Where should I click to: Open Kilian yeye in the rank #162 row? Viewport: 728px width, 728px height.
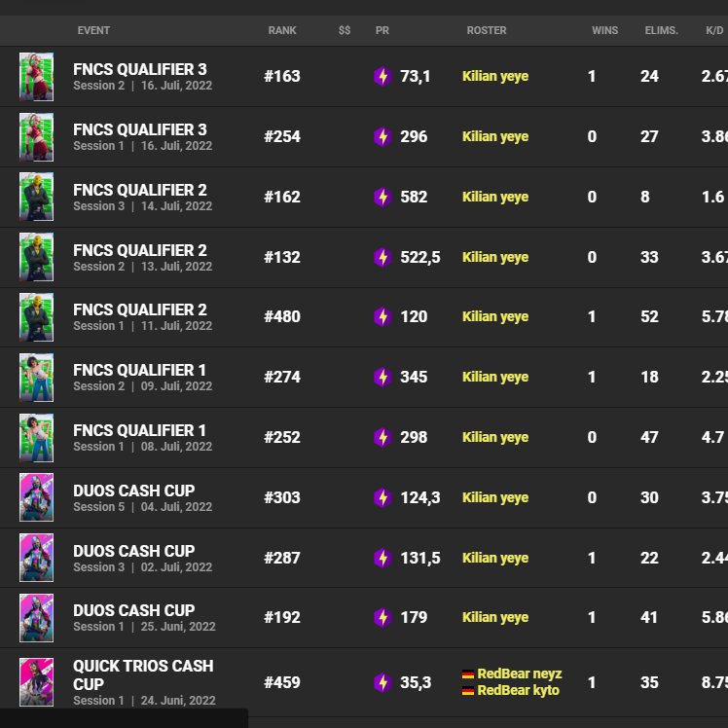click(495, 197)
